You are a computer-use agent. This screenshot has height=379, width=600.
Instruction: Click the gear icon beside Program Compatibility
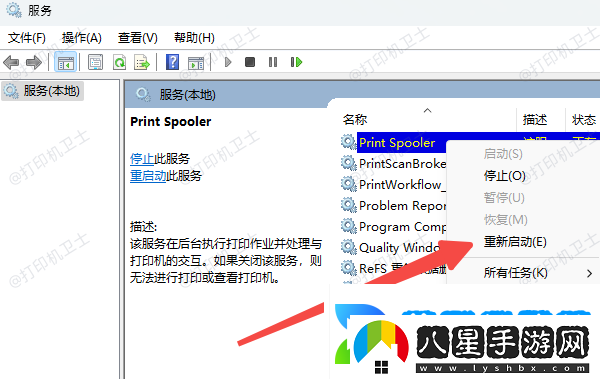tap(349, 227)
